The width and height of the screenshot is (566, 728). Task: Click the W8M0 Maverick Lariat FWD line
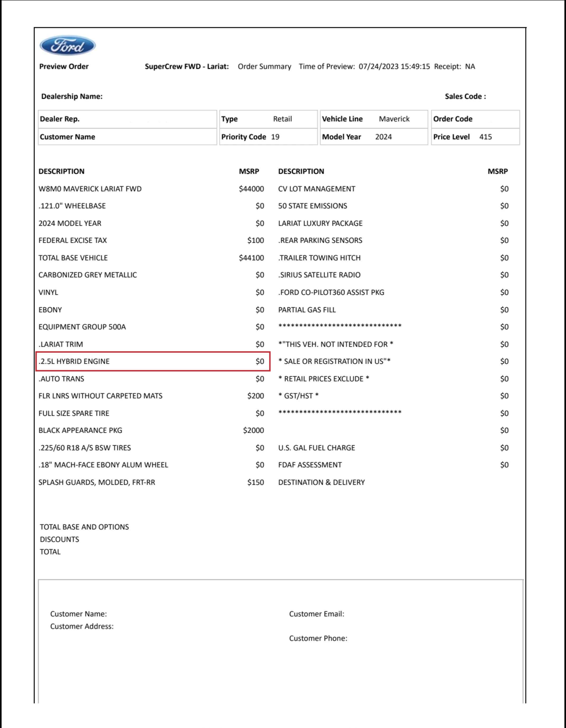pyautogui.click(x=151, y=189)
